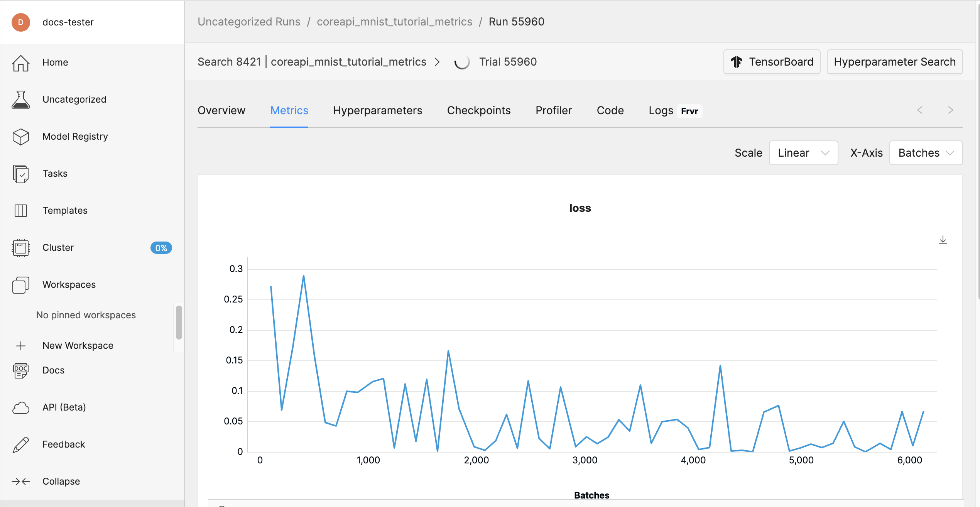Click the Collapse arrows icon

click(21, 482)
